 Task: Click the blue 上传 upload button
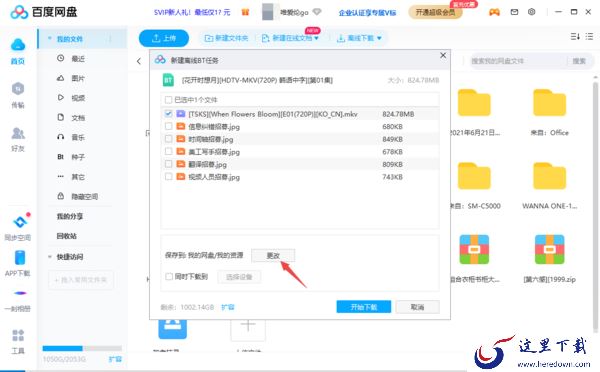(x=164, y=38)
